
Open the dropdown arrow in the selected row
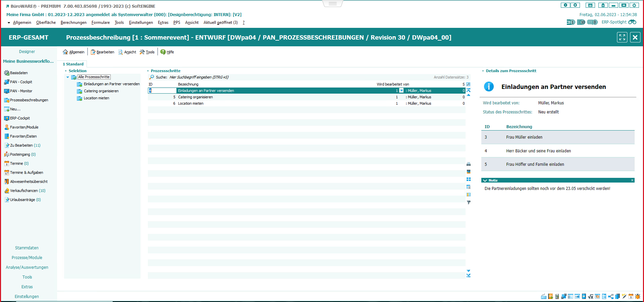click(401, 91)
